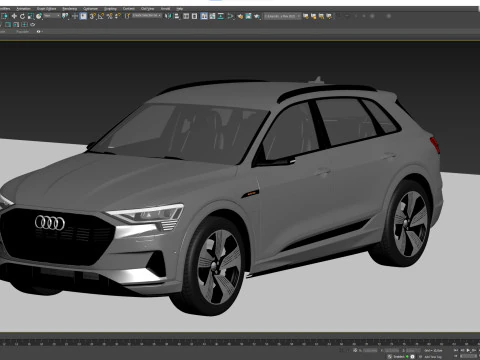Open the Animation menu

click(x=23, y=9)
